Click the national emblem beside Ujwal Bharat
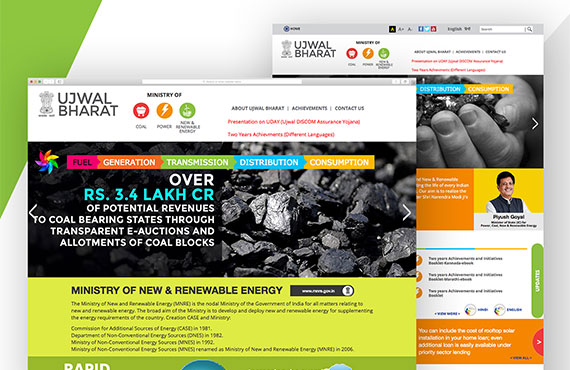 tap(47, 104)
